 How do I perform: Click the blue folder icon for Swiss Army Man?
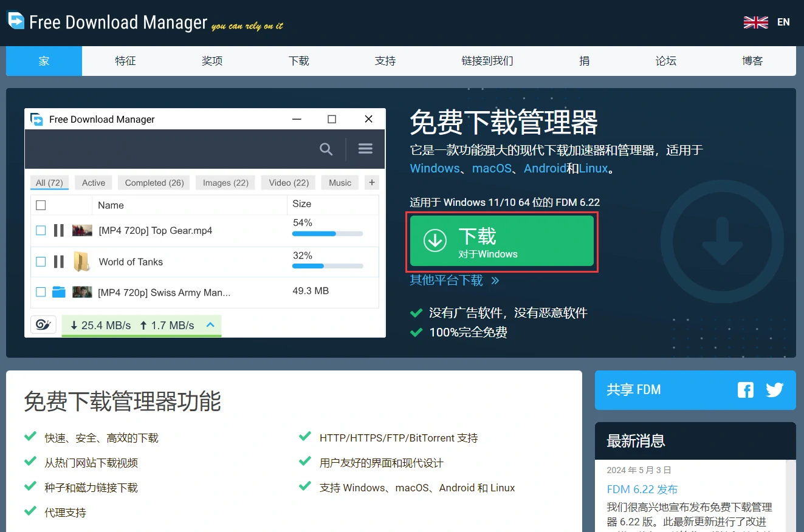(58, 292)
